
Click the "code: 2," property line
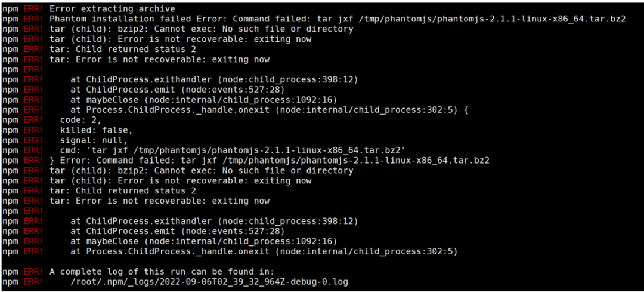click(x=80, y=119)
